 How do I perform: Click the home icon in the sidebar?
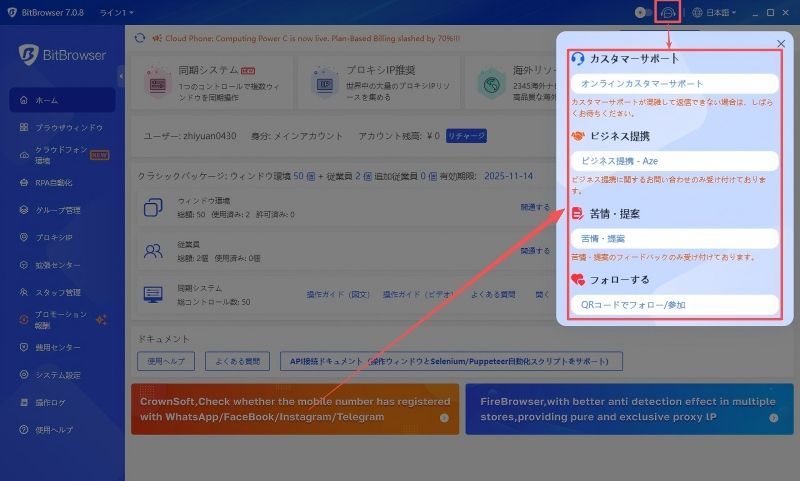[23, 100]
